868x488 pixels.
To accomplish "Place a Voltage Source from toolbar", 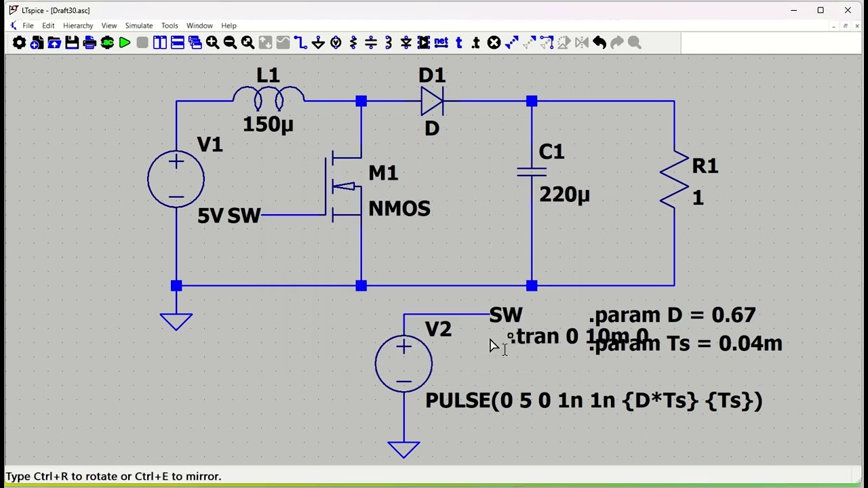I will (336, 43).
